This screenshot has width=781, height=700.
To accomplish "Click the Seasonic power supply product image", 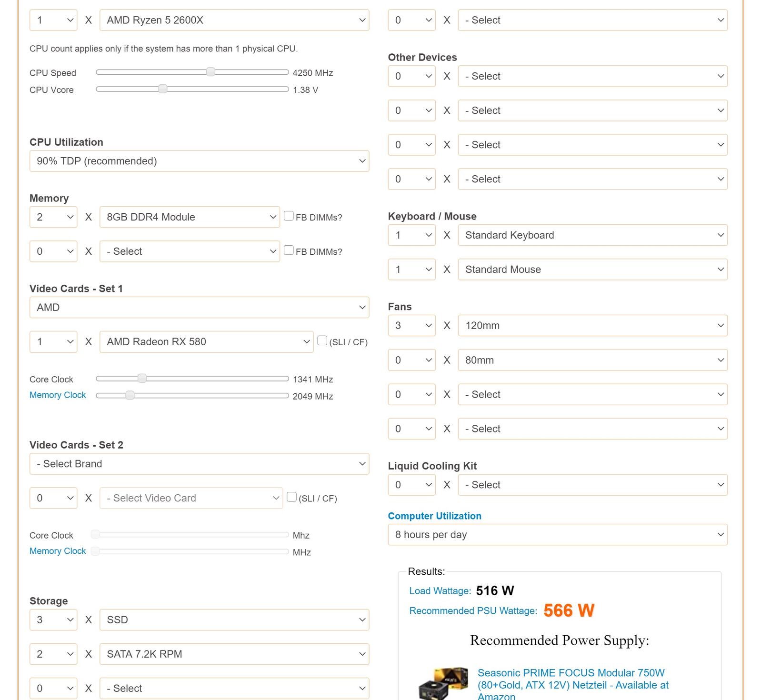I will point(443,683).
